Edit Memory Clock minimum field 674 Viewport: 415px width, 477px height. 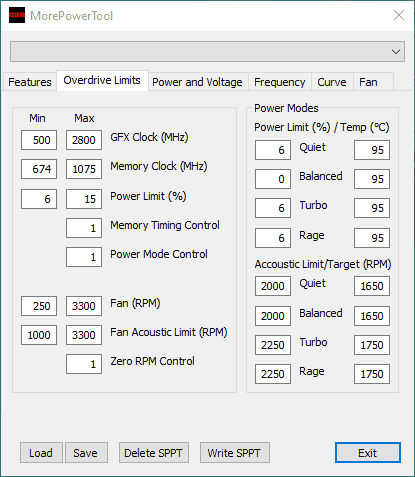pos(39,169)
